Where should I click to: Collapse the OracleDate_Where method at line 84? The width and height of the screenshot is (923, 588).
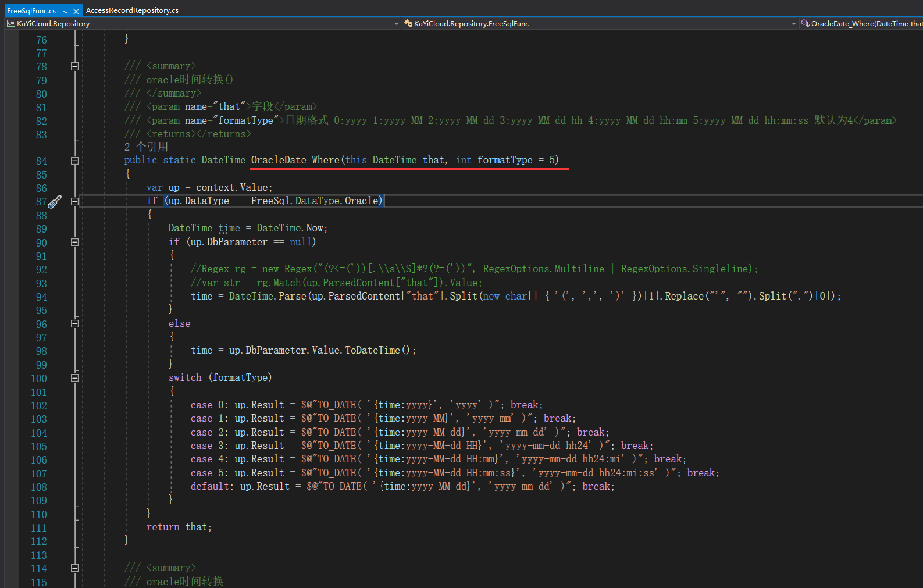click(x=74, y=161)
